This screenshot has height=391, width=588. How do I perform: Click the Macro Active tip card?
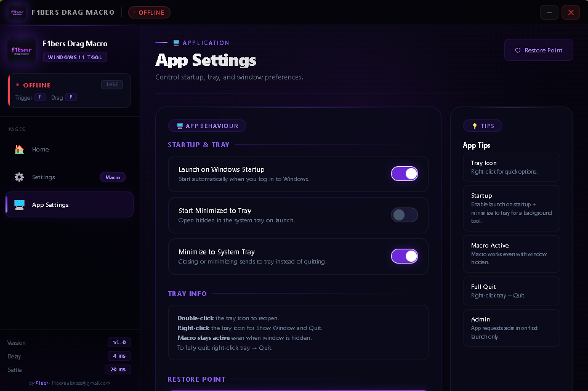click(512, 254)
